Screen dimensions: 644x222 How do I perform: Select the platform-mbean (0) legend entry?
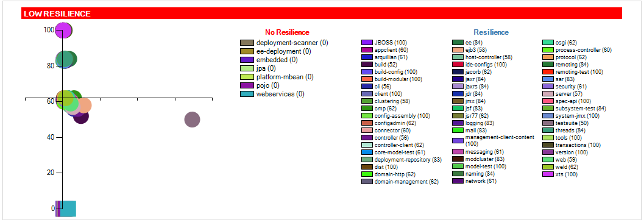pos(277,77)
